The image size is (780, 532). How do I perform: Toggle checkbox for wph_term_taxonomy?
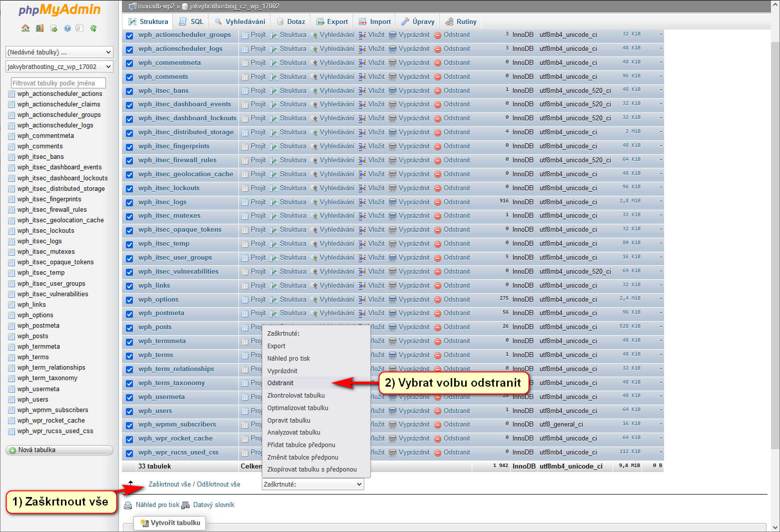129,383
